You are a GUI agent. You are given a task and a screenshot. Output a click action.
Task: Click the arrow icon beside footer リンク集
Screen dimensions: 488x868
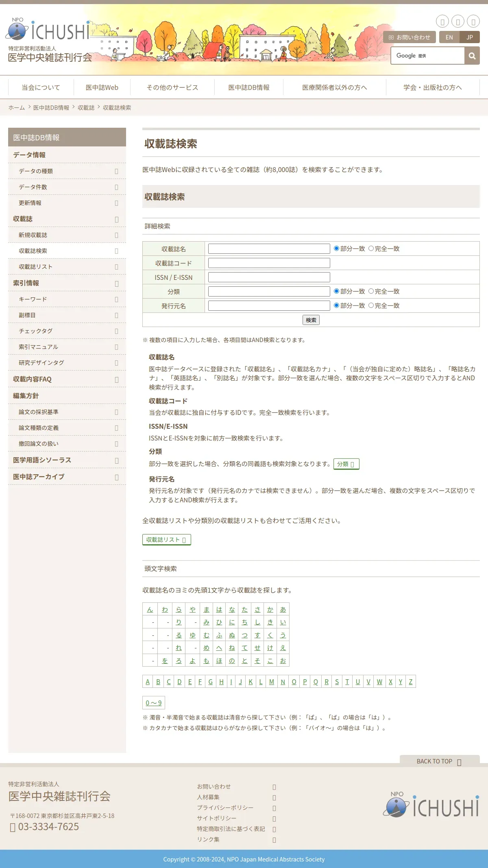click(x=274, y=840)
